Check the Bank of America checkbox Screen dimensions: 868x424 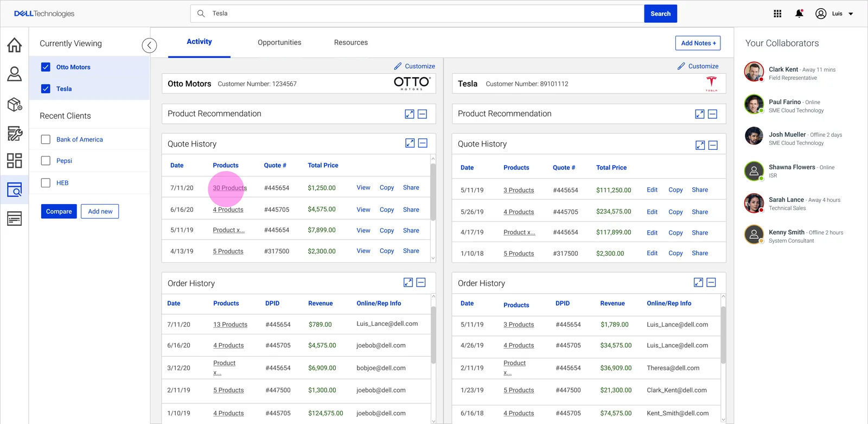46,140
